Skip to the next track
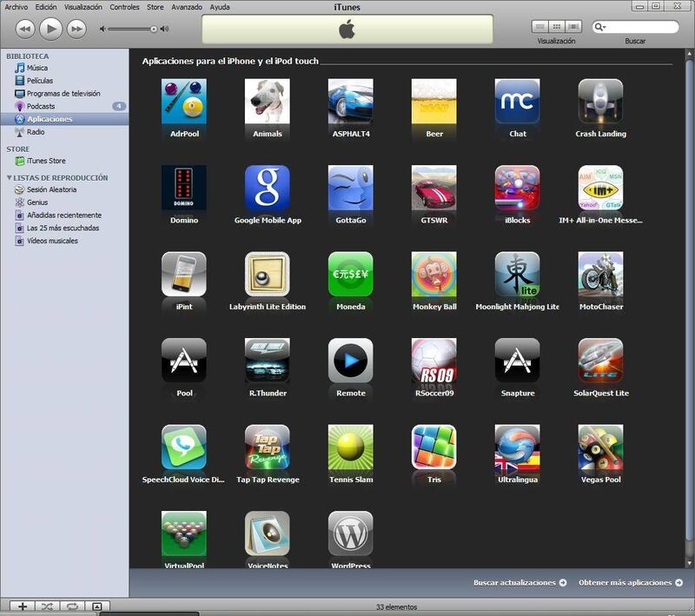Image resolution: width=695 pixels, height=616 pixels. click(76, 30)
